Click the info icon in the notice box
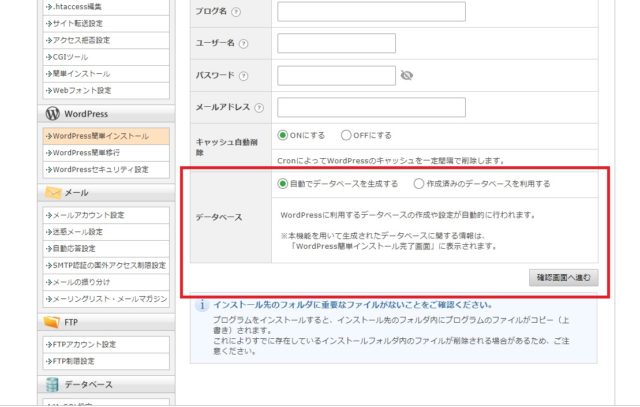 [x=202, y=305]
